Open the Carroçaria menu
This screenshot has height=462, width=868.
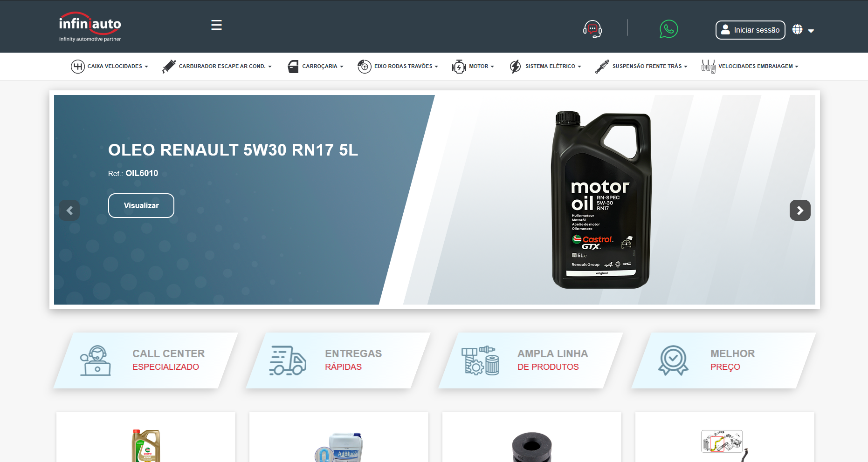pyautogui.click(x=316, y=67)
